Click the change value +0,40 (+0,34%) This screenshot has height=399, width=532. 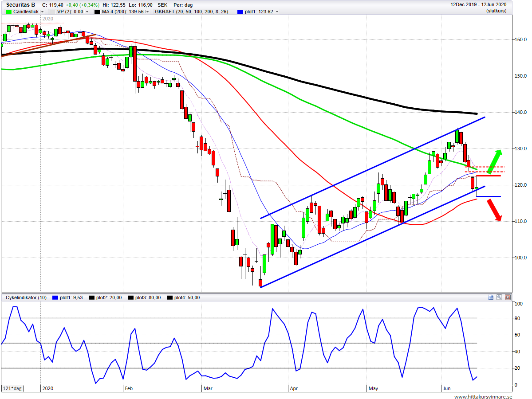click(83, 5)
